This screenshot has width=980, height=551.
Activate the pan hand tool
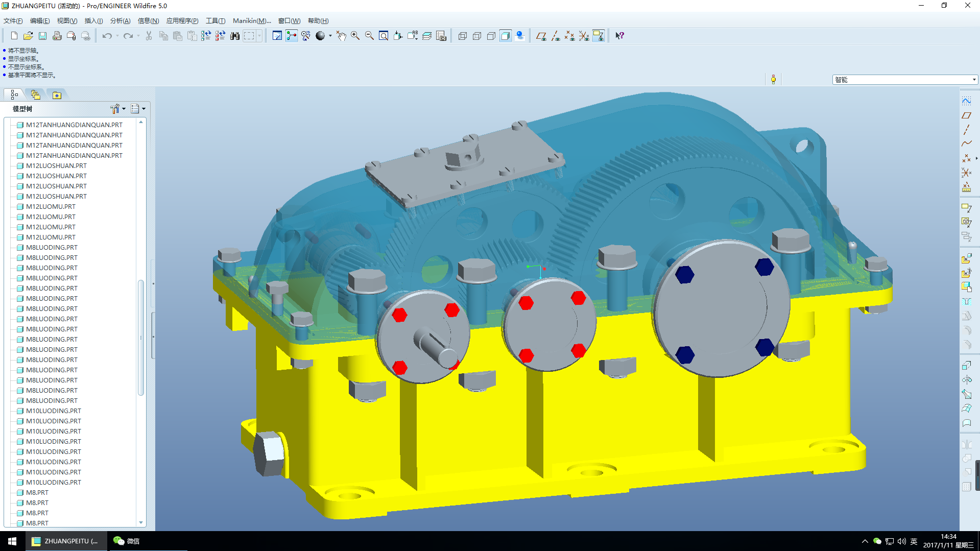341,36
